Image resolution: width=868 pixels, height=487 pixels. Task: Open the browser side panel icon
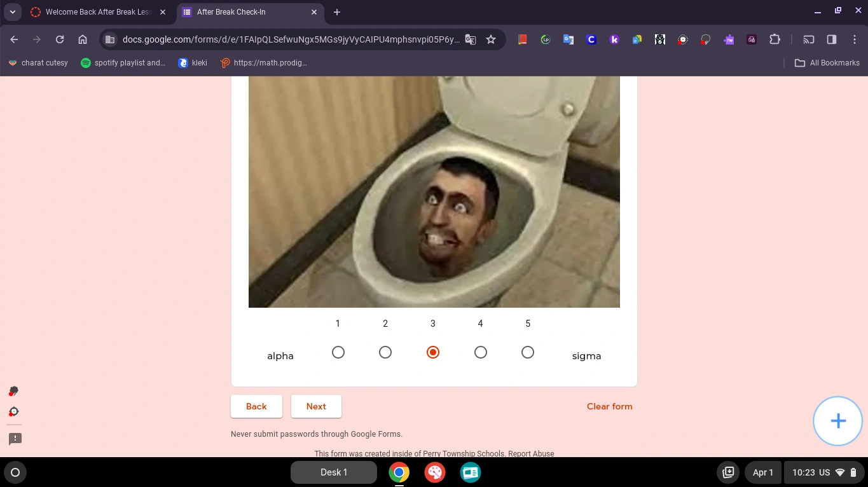point(831,39)
